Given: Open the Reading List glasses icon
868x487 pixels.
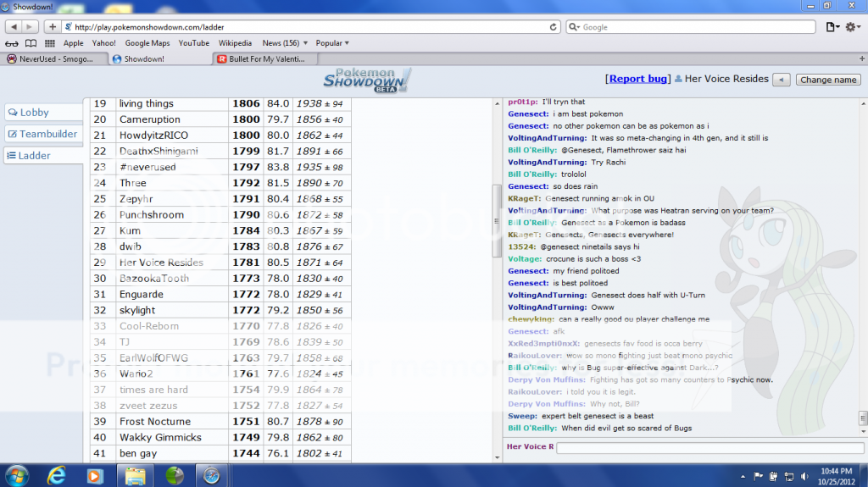Looking at the screenshot, I should point(11,43).
